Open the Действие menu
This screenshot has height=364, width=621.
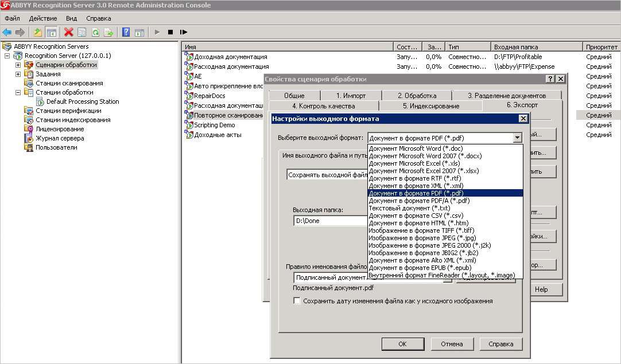pyautogui.click(x=43, y=18)
